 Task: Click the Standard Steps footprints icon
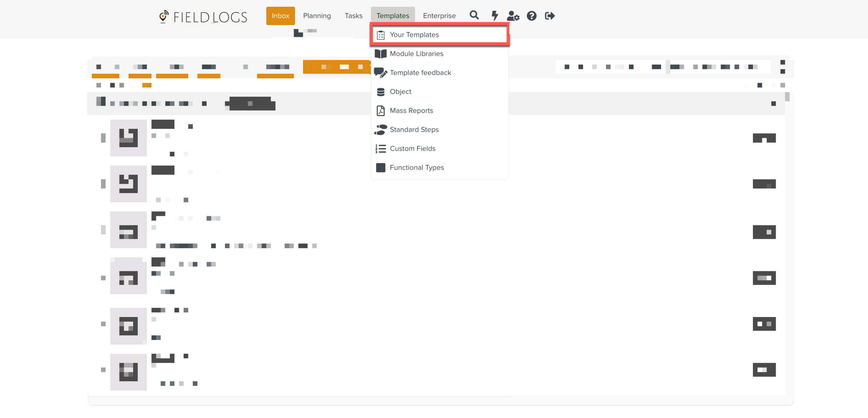[381, 129]
